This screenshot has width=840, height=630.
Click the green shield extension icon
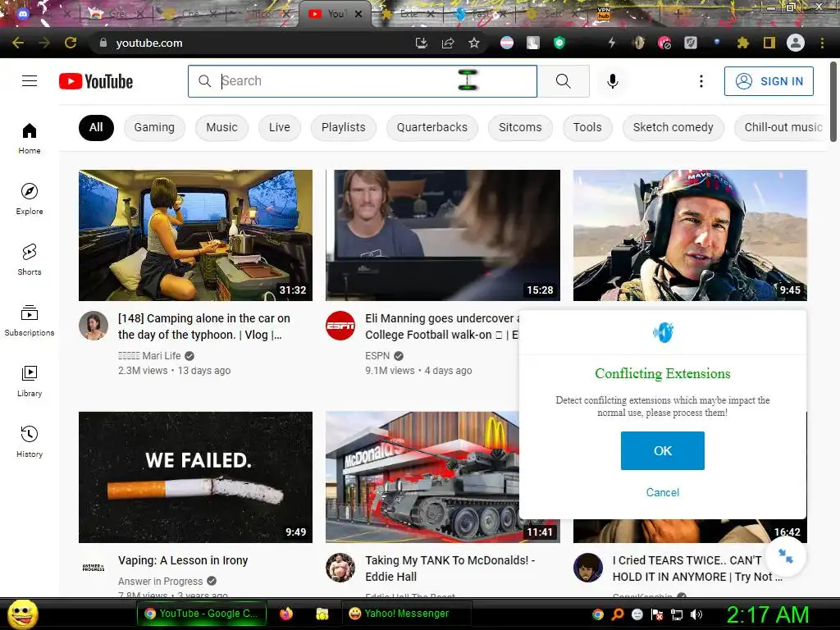click(x=559, y=43)
